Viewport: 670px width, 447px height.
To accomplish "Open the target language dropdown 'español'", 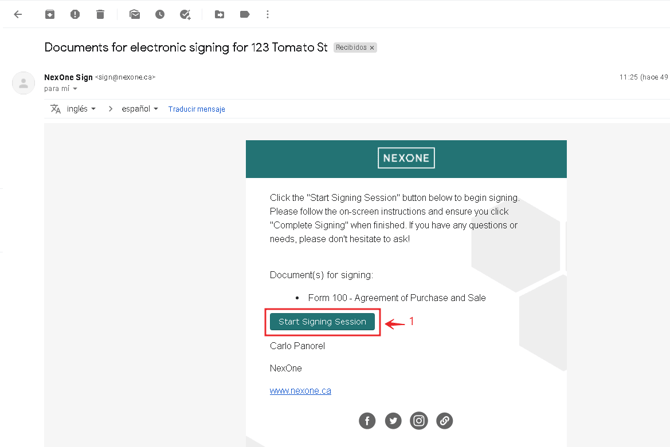I will (x=140, y=109).
